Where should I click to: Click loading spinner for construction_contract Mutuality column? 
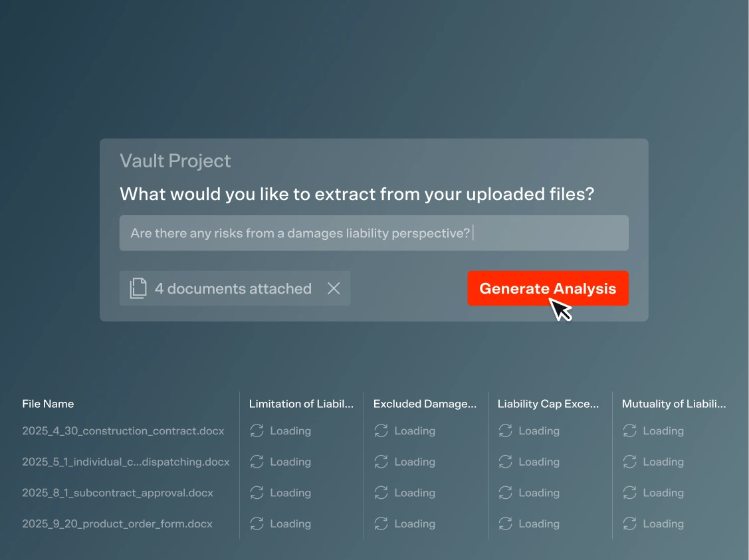[629, 430]
